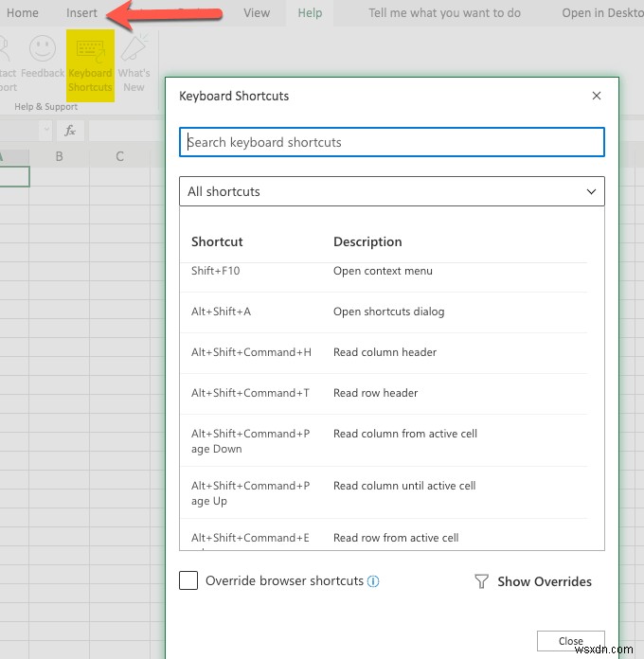Click the fx insert function icon
The height and width of the screenshot is (659, 644).
(x=70, y=131)
